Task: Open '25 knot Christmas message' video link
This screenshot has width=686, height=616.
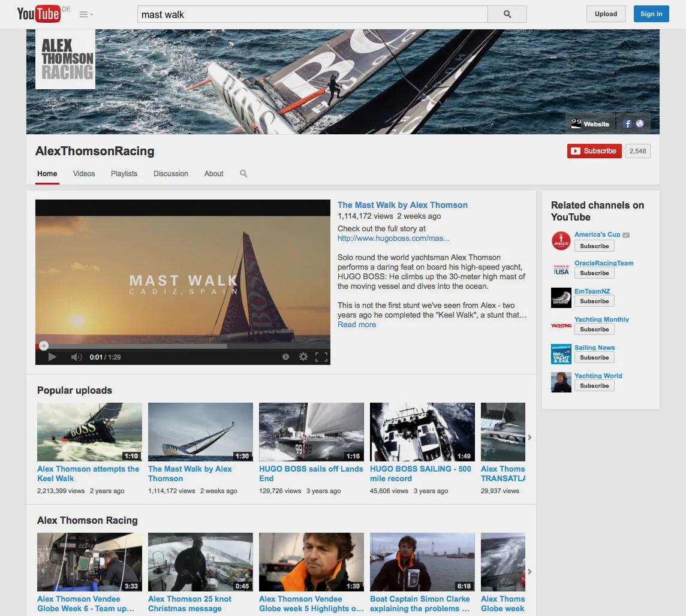Action: point(189,604)
